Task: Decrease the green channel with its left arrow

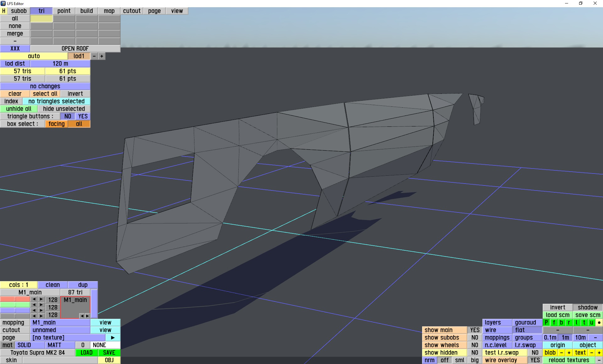Action: [34, 305]
